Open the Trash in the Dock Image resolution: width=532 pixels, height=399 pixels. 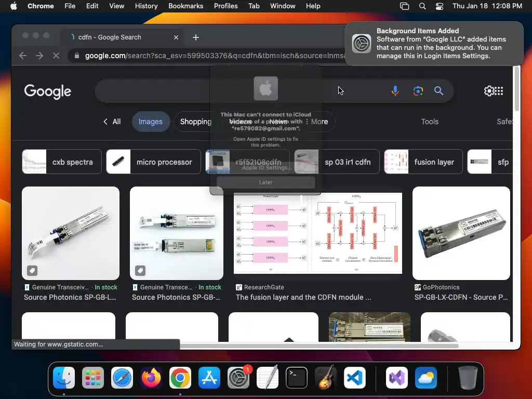(x=468, y=378)
